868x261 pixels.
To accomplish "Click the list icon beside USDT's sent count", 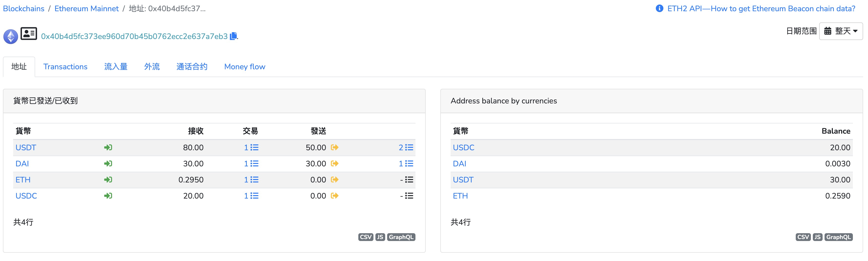I will [409, 147].
